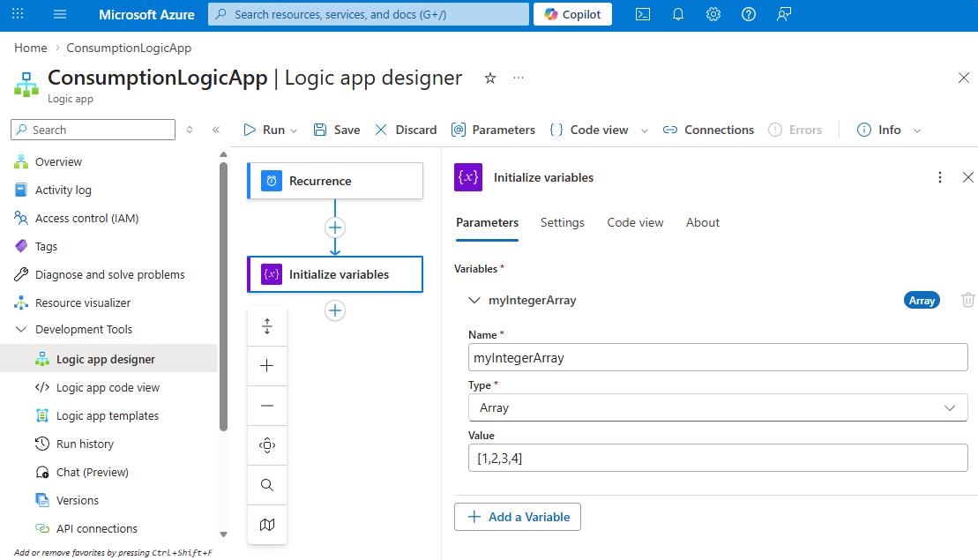Screen dimensions: 978x560
Task: Collapse the sidebar with double chevron
Action: point(216,130)
